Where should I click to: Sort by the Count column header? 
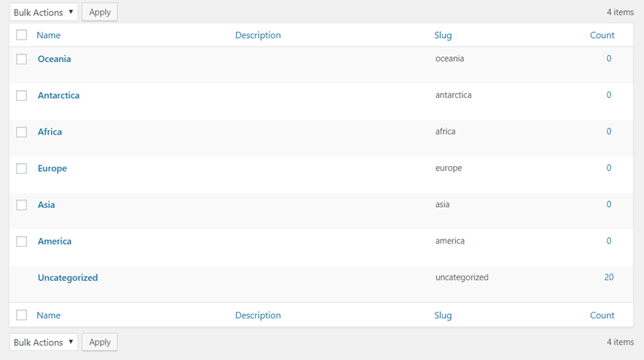point(602,35)
